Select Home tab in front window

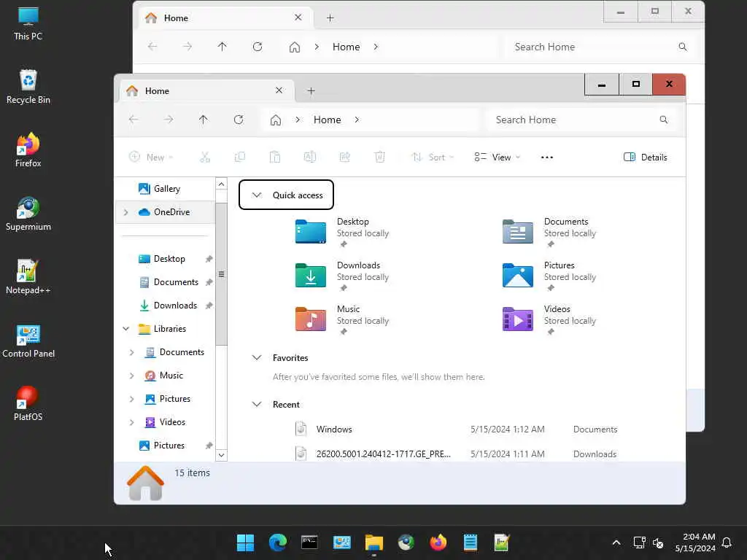(x=206, y=91)
